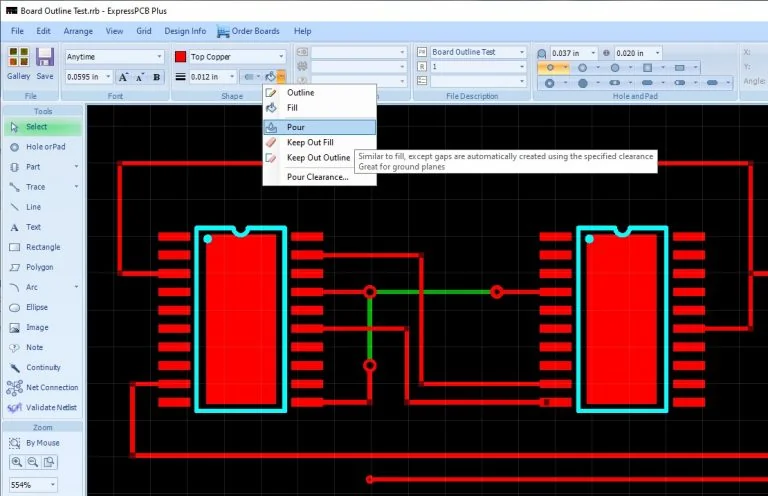Select the rectangular pad style in top row
This screenshot has width=768, height=496.
[x=679, y=68]
